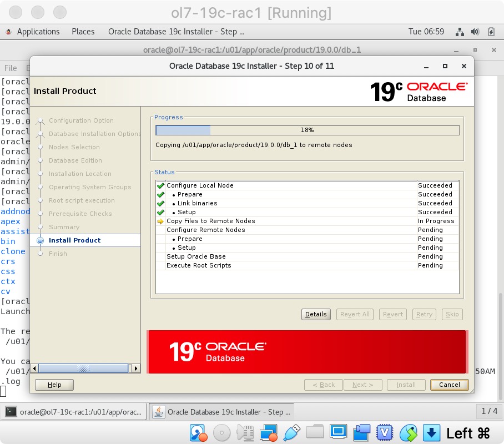Viewport: 504px width, 444px height.
Task: Select Prerequisite Checks step
Action: click(x=80, y=214)
